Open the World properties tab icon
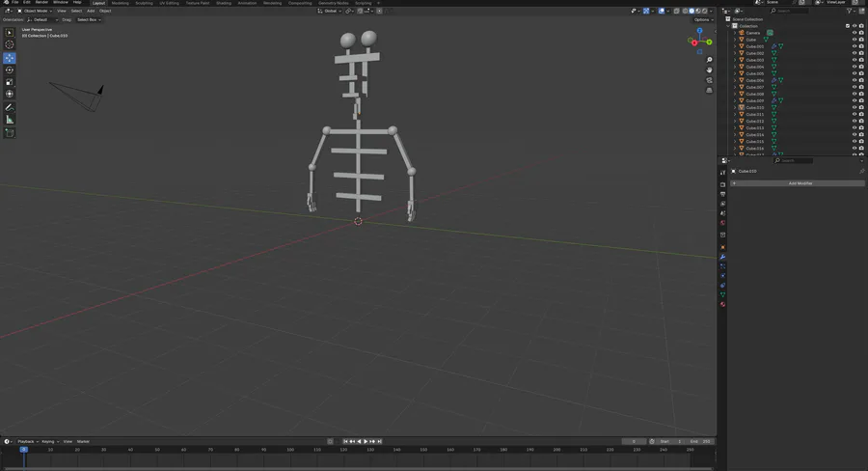This screenshot has height=471, width=868. 722,223
